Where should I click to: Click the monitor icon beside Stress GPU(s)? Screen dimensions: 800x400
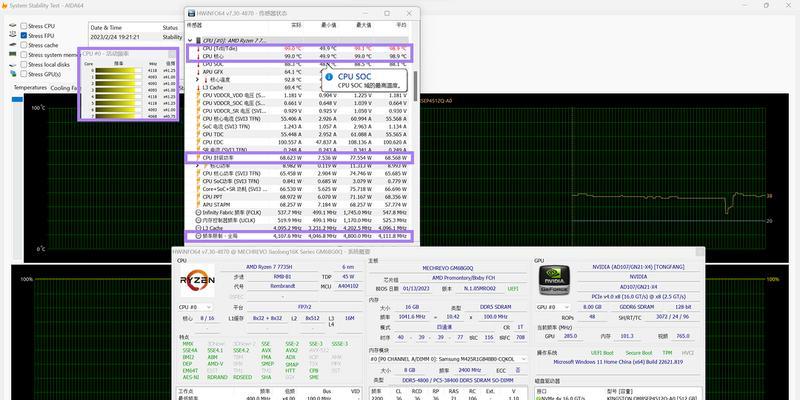pyautogui.click(x=13, y=73)
